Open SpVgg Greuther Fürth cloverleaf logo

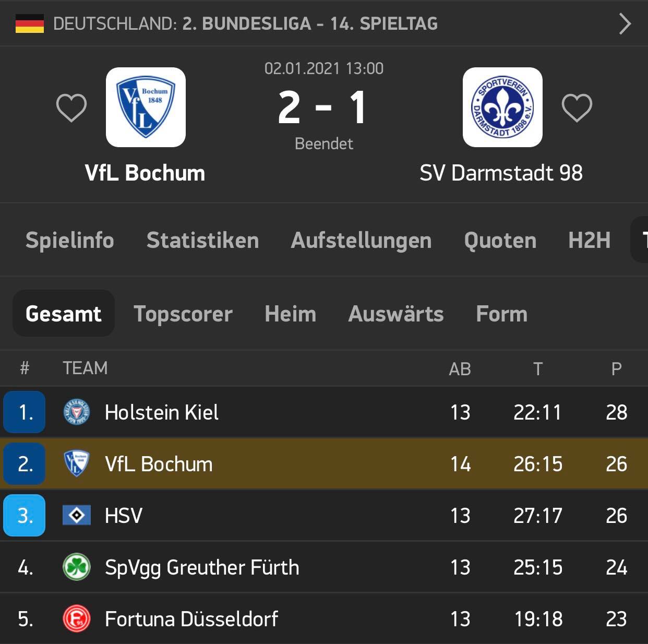click(x=77, y=567)
